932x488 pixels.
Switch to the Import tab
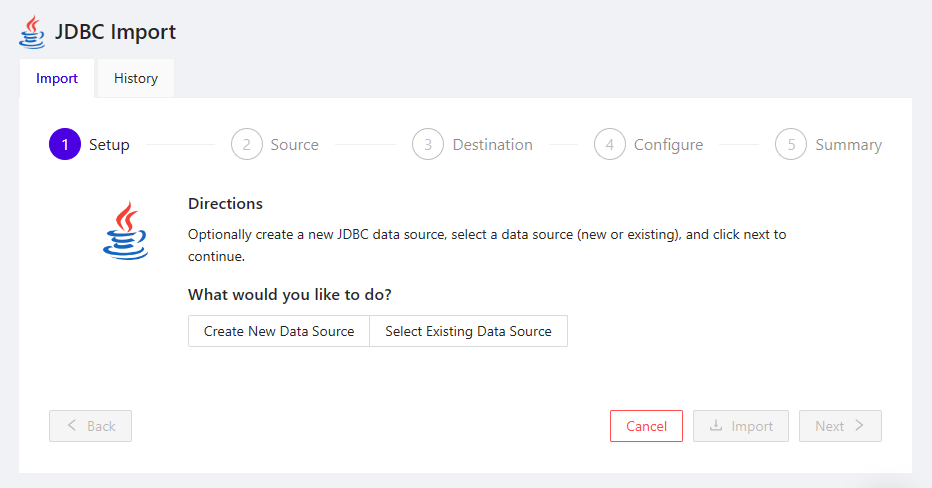pyautogui.click(x=57, y=79)
